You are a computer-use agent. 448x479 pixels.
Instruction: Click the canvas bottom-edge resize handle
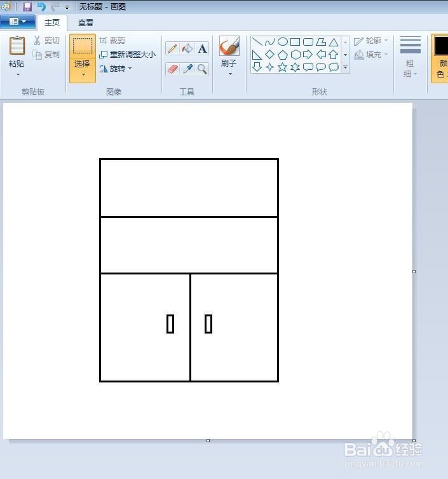[x=208, y=440]
